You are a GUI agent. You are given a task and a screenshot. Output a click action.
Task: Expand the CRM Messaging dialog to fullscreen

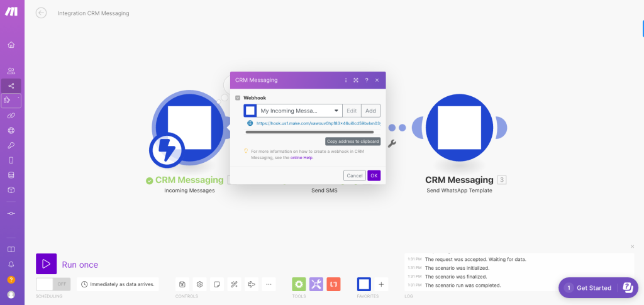point(356,80)
